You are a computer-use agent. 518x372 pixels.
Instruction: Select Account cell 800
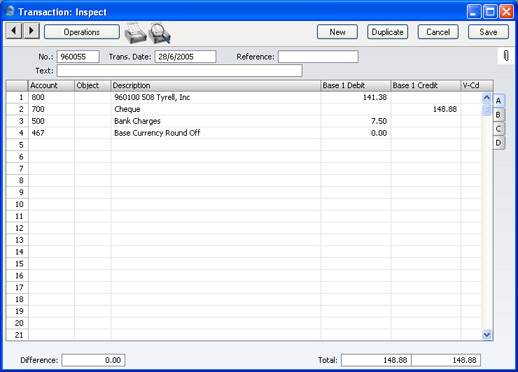[51, 97]
